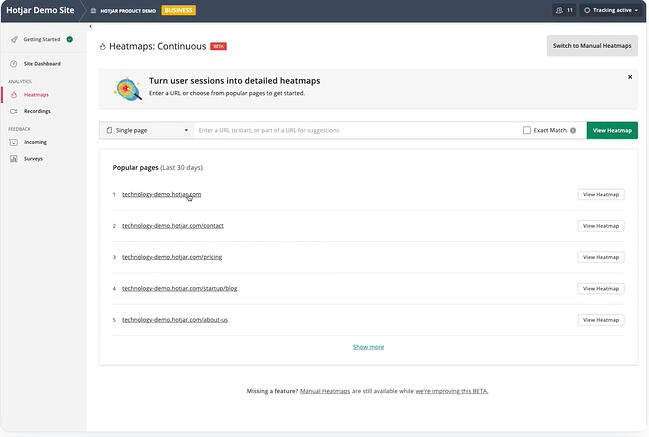
Task: Open the Manual Heatmaps footer link
Action: coord(325,391)
